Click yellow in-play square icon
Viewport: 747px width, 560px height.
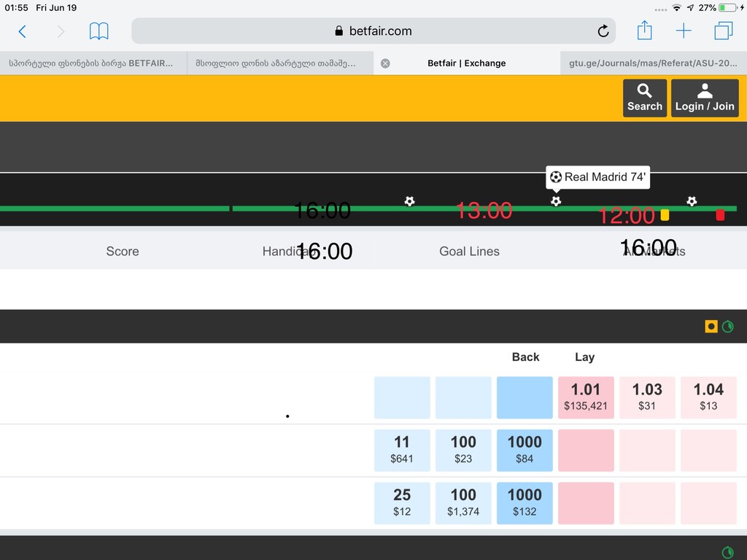click(x=711, y=326)
